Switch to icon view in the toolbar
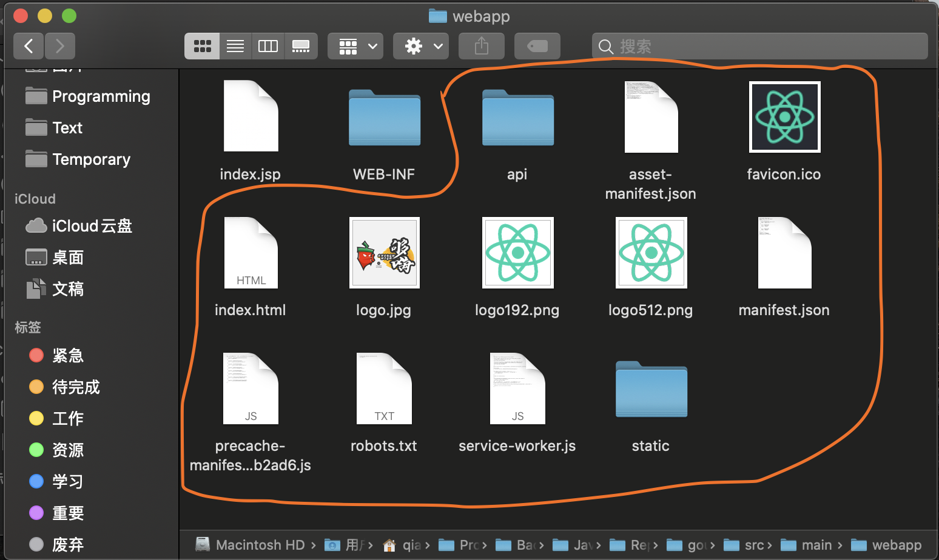The height and width of the screenshot is (560, 939). click(202, 45)
